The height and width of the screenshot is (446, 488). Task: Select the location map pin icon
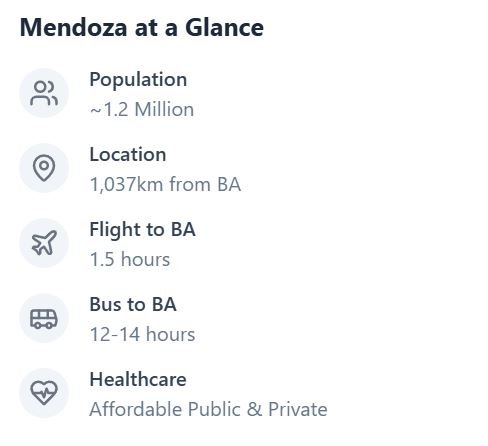(x=44, y=168)
